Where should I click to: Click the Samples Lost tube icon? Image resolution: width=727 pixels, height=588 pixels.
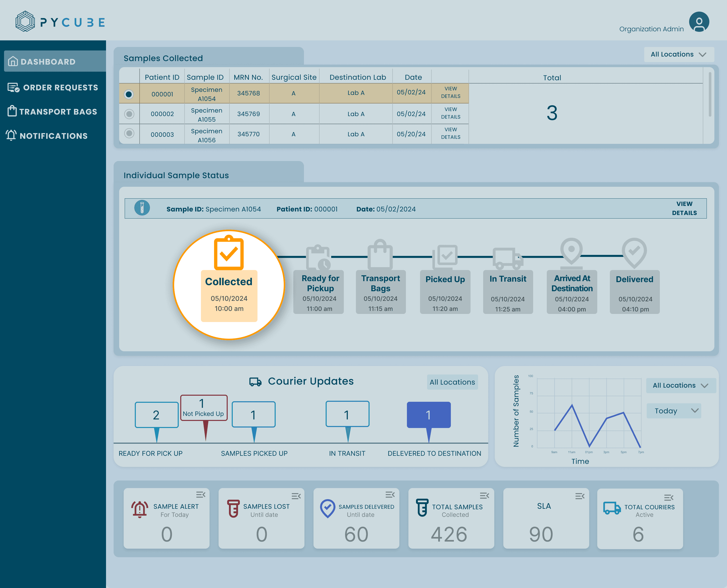click(233, 509)
